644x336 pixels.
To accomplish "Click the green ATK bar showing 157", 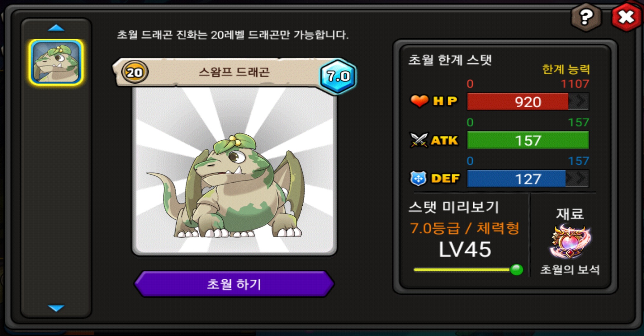I will point(528,140).
